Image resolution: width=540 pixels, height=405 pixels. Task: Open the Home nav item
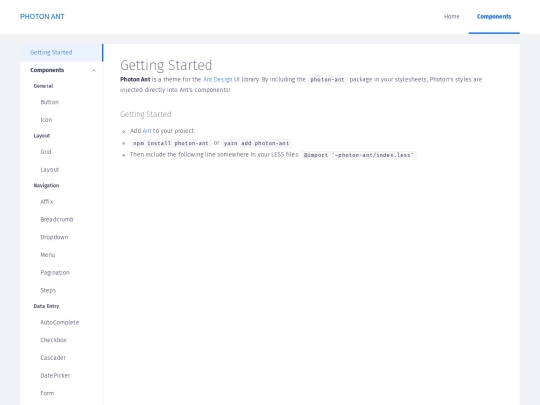pos(451,17)
